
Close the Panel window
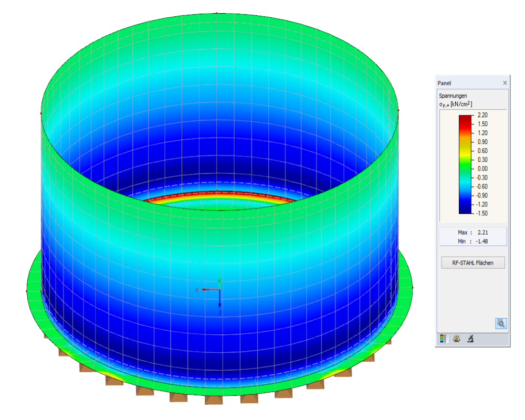point(505,83)
